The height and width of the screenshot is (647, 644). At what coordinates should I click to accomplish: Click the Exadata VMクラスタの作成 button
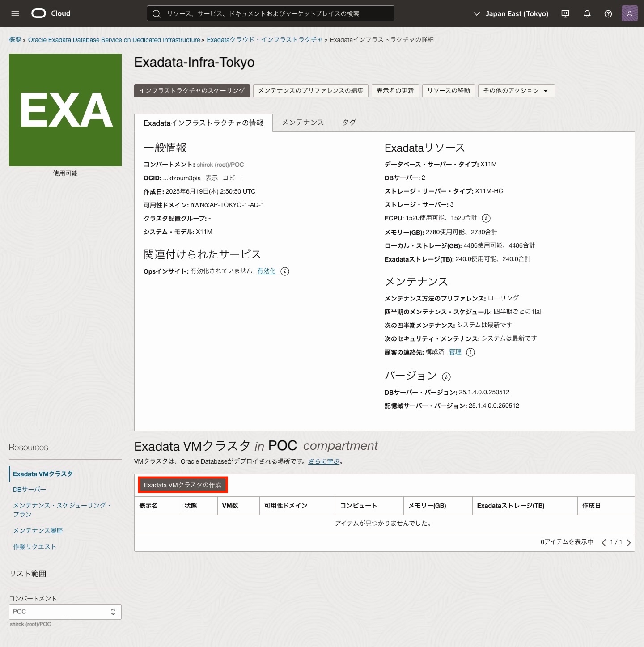182,484
